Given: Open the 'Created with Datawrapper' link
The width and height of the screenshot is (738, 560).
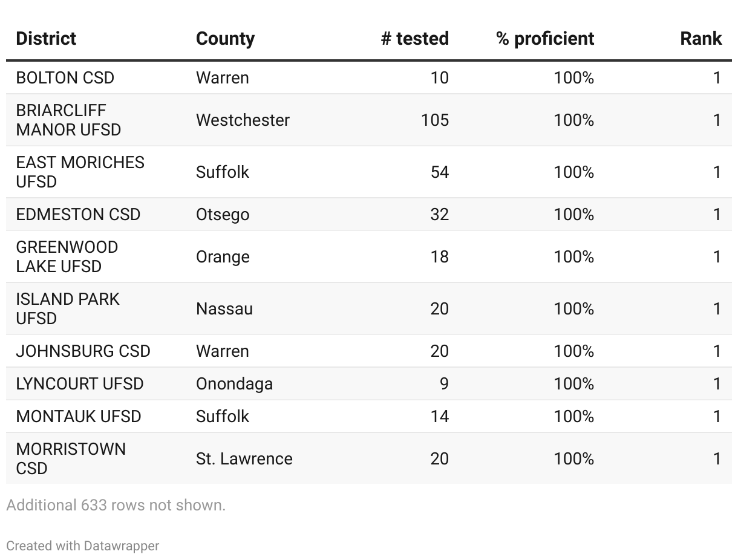Looking at the screenshot, I should (83, 545).
